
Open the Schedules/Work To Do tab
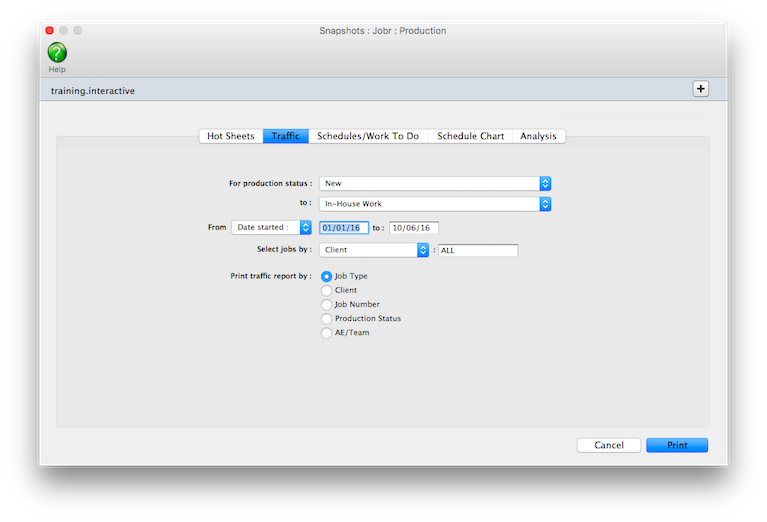tap(368, 136)
